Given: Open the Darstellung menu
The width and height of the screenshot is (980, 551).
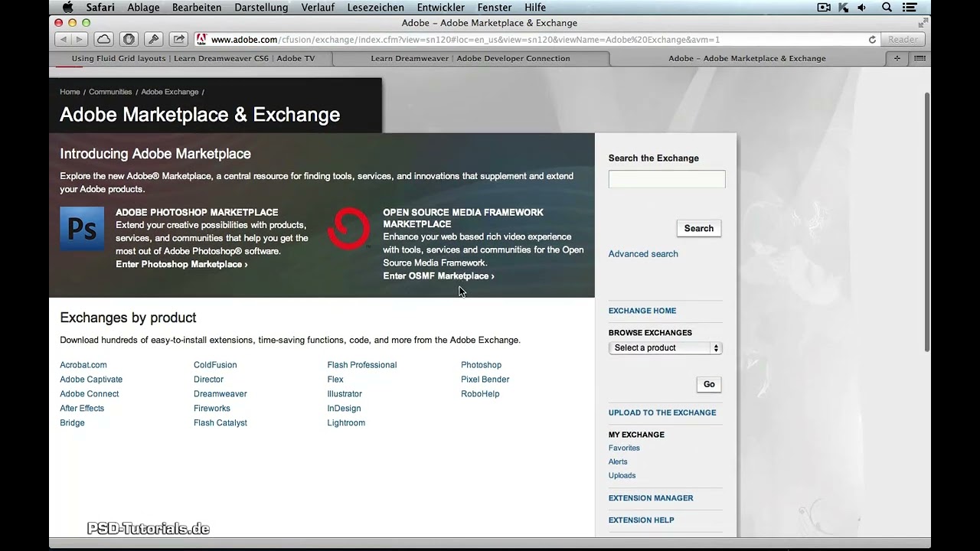Looking at the screenshot, I should coord(261,8).
